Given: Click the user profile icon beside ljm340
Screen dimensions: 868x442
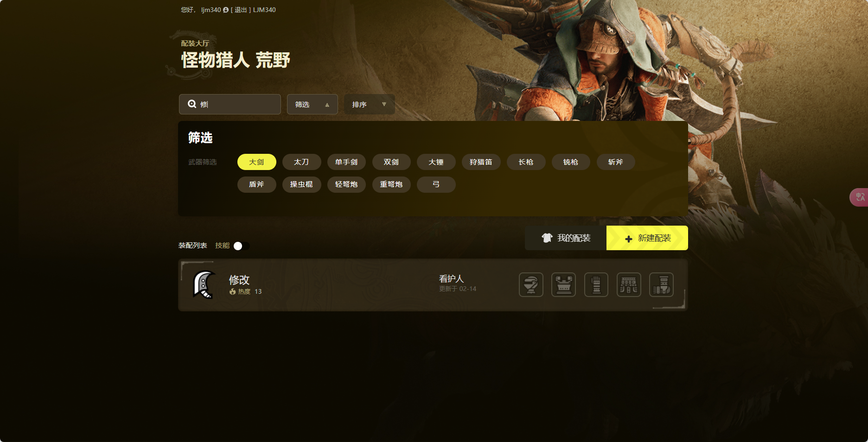Looking at the screenshot, I should [x=226, y=10].
